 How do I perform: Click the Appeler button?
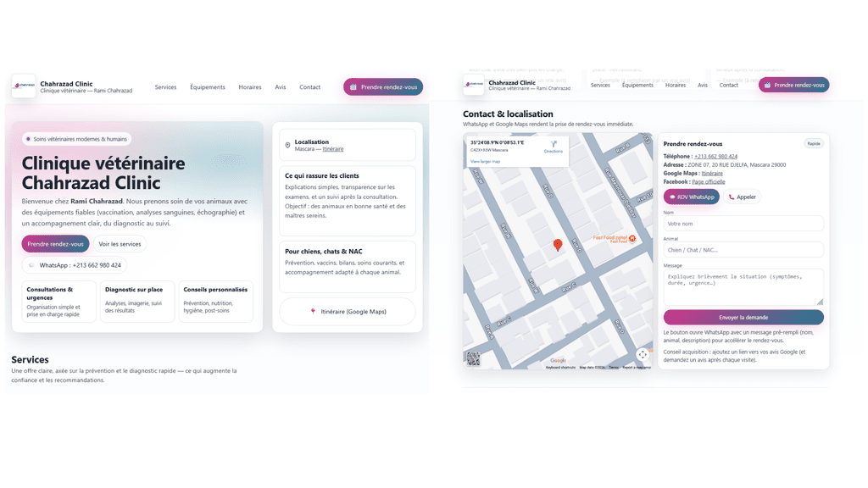click(x=742, y=197)
